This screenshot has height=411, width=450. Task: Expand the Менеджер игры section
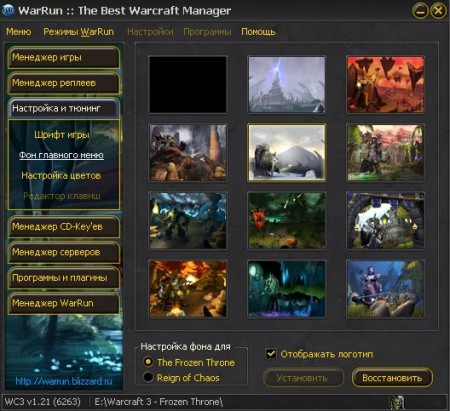[63, 57]
